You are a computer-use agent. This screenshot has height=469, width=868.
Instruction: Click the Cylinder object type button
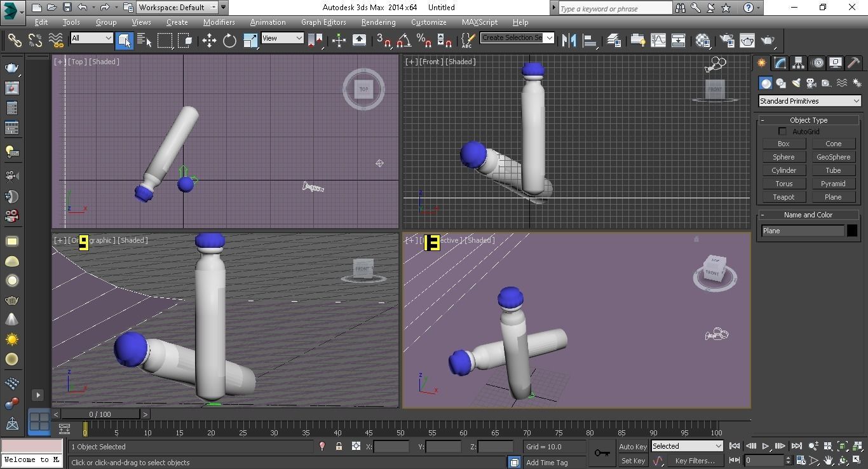(x=783, y=170)
